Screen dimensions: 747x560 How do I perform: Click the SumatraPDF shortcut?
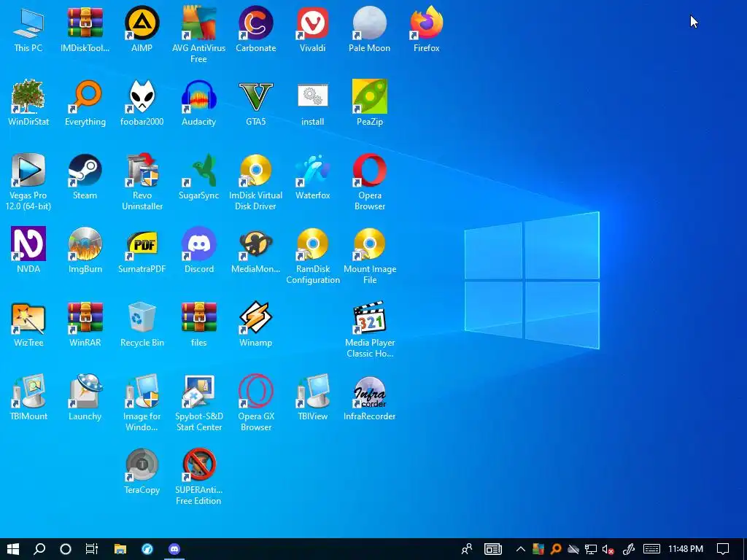coord(142,251)
